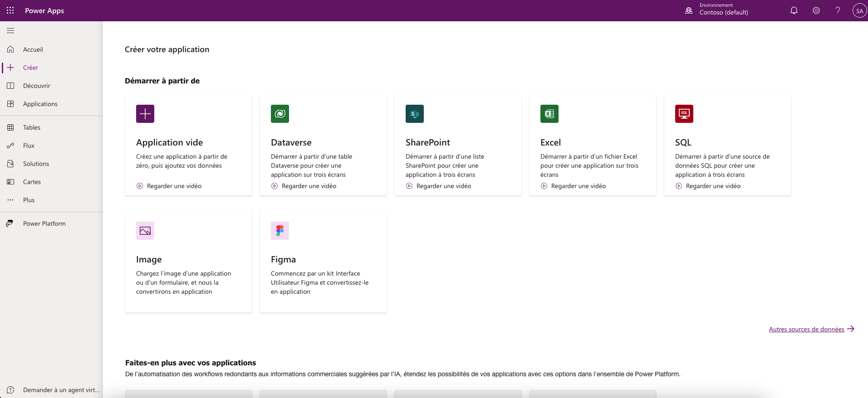This screenshot has width=868, height=398.
Task: Click the SharePoint tile icon
Action: click(x=415, y=114)
